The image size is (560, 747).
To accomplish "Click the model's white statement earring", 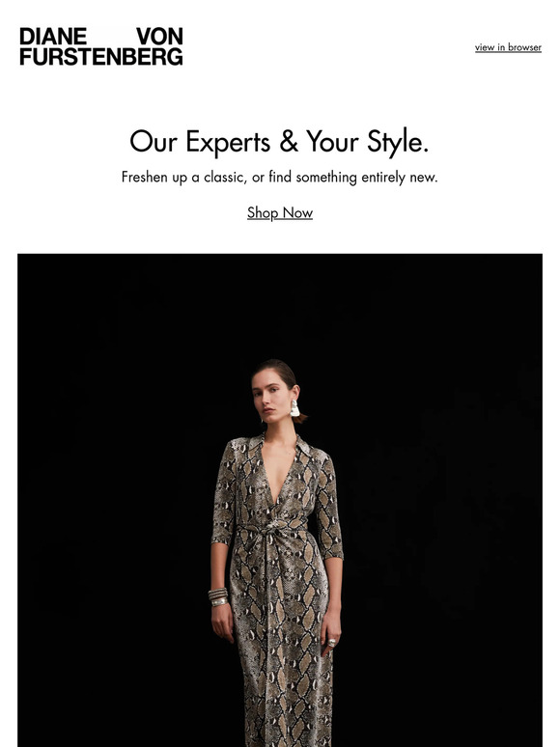I will click(x=295, y=408).
